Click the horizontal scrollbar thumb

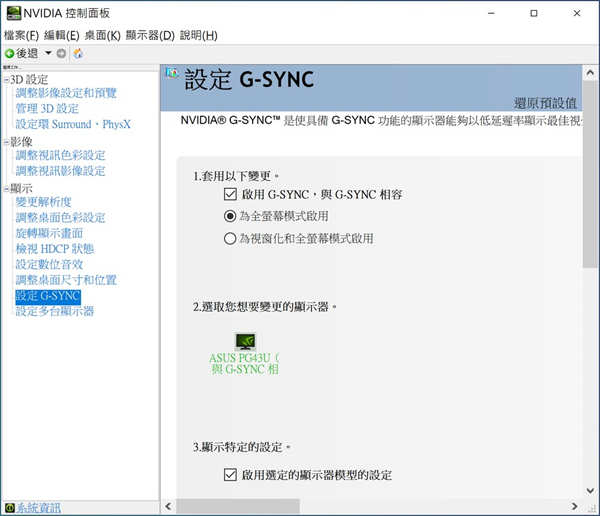point(238,506)
